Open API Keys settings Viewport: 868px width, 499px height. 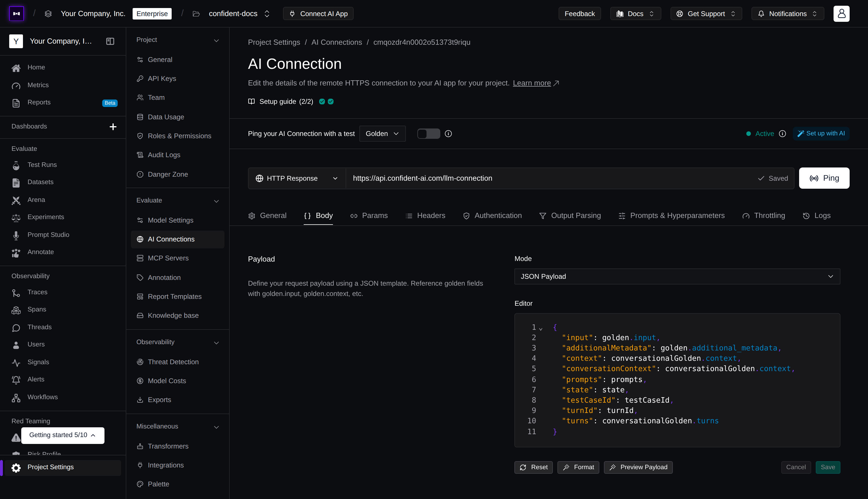click(x=178, y=79)
